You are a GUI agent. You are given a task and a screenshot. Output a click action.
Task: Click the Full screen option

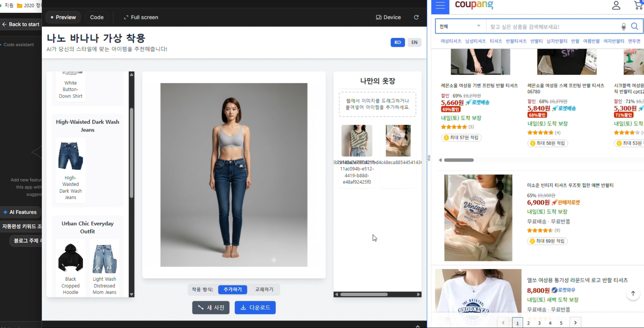141,17
